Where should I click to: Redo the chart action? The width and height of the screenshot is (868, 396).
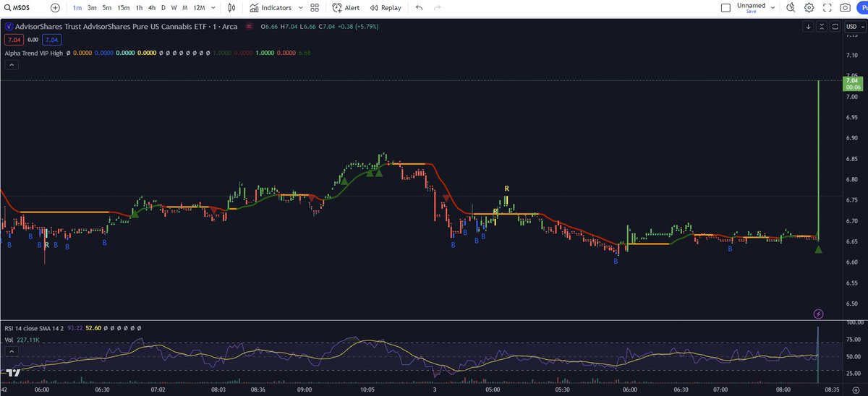pos(437,8)
